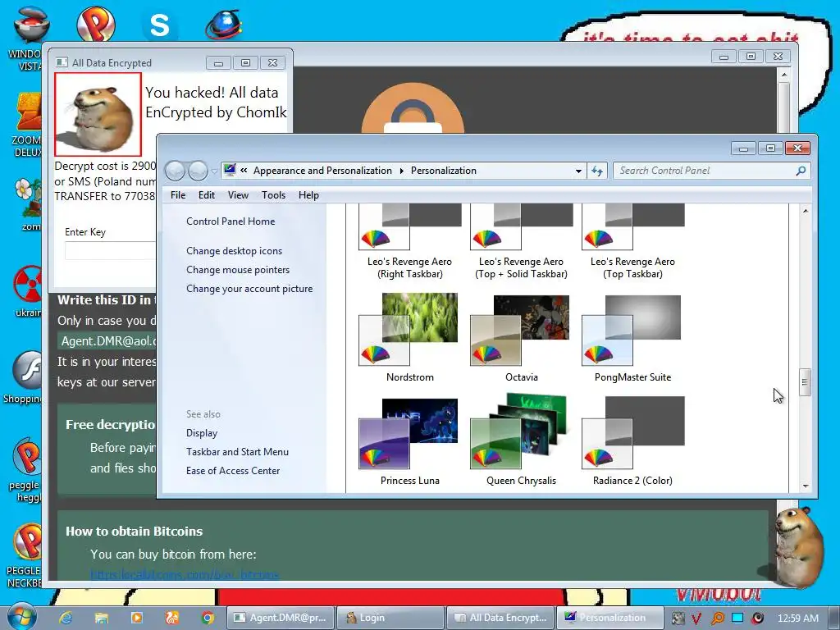840x630 pixels.
Task: Click theme list scrollbar down arrow
Action: [x=806, y=486]
